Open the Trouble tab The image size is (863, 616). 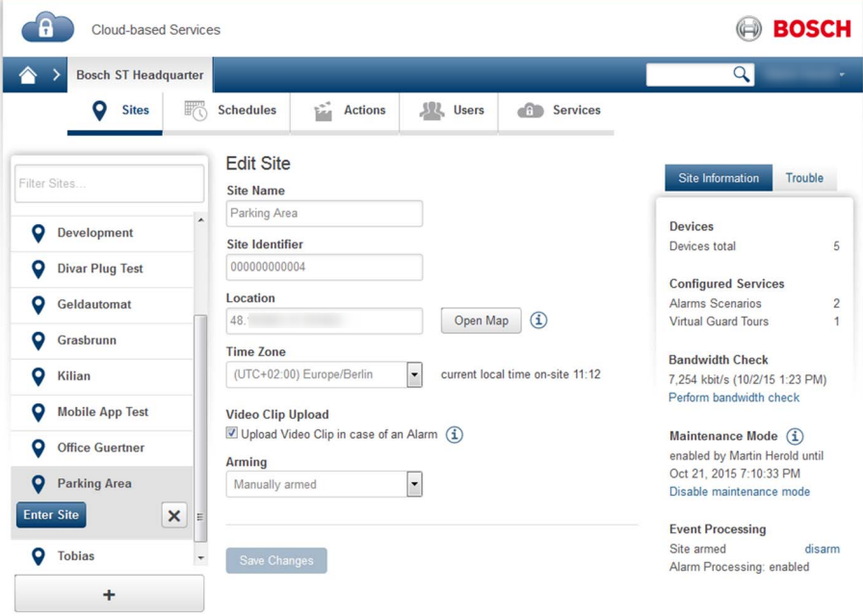pos(804,178)
